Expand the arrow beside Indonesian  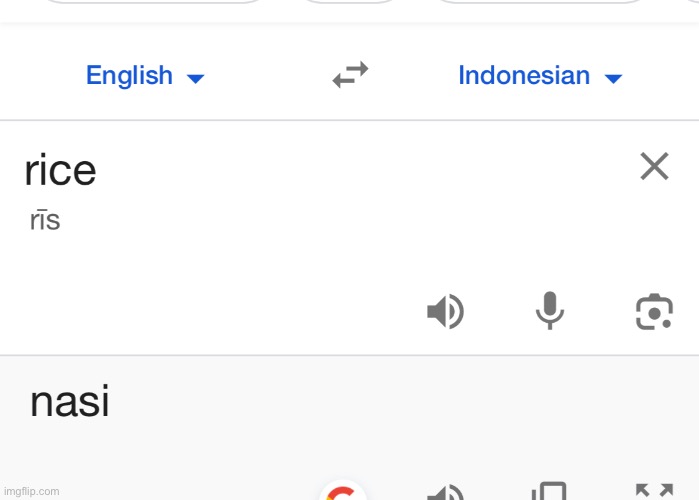(613, 79)
